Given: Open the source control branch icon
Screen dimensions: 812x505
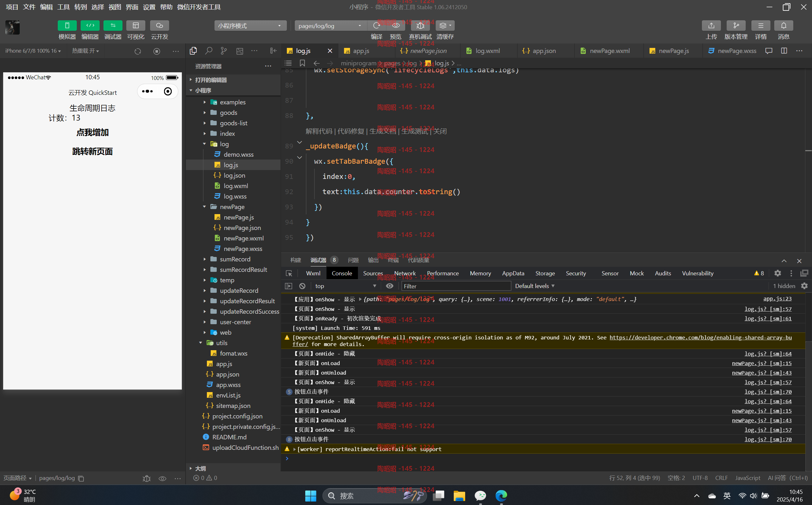Looking at the screenshot, I should click(224, 51).
